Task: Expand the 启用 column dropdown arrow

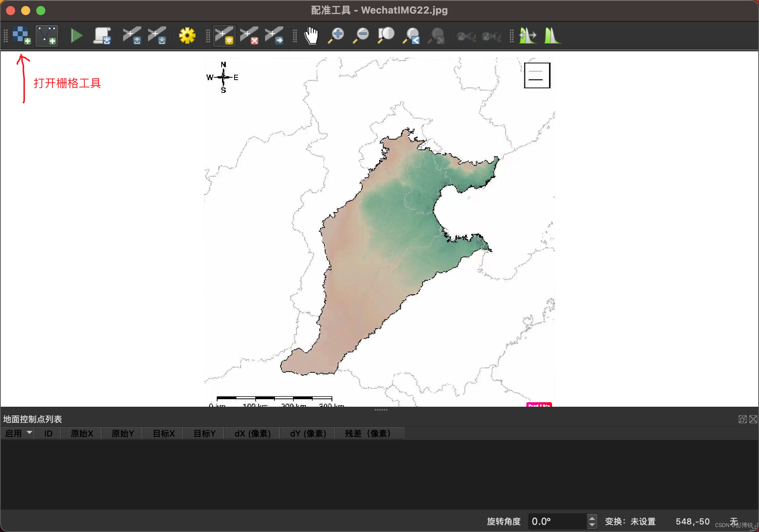Action: point(29,432)
